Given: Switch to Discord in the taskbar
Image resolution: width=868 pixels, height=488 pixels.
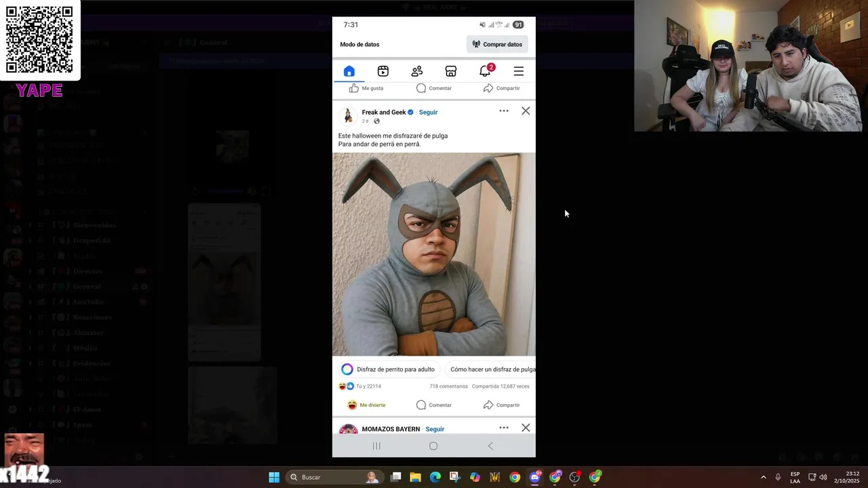Looking at the screenshot, I should click(x=535, y=477).
